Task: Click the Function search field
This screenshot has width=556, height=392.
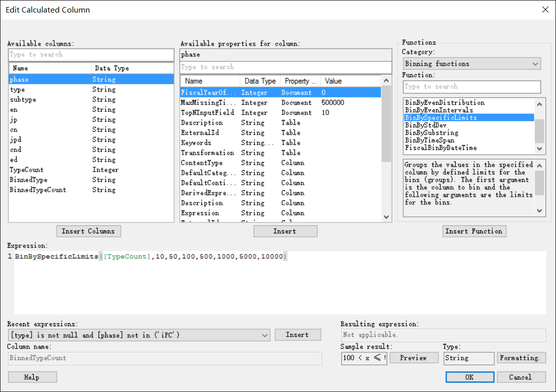Action: [x=472, y=86]
